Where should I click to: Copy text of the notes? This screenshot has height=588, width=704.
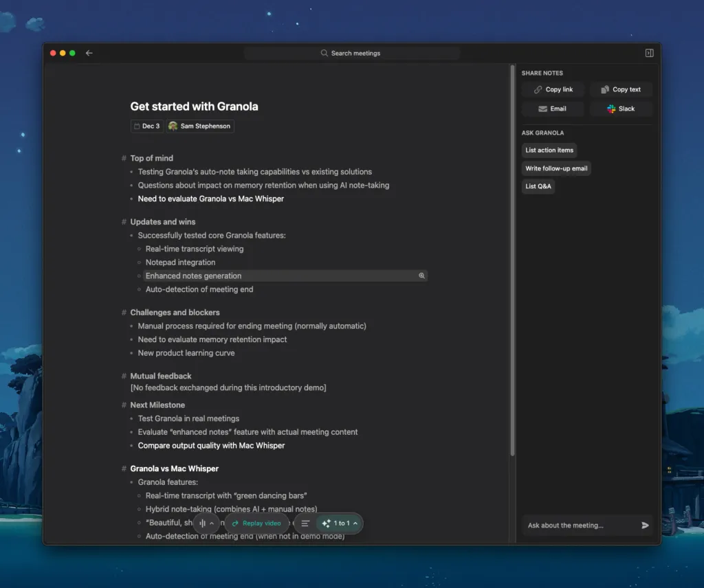click(x=621, y=89)
